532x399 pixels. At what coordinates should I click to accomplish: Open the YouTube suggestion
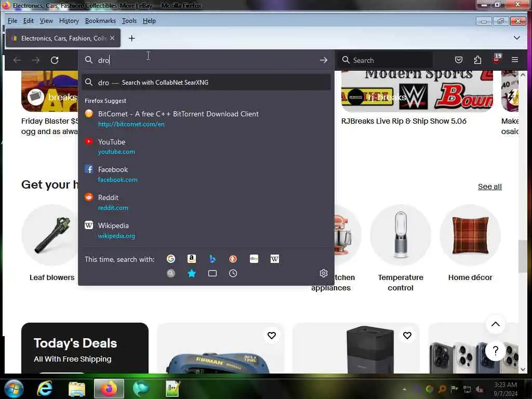(206, 147)
